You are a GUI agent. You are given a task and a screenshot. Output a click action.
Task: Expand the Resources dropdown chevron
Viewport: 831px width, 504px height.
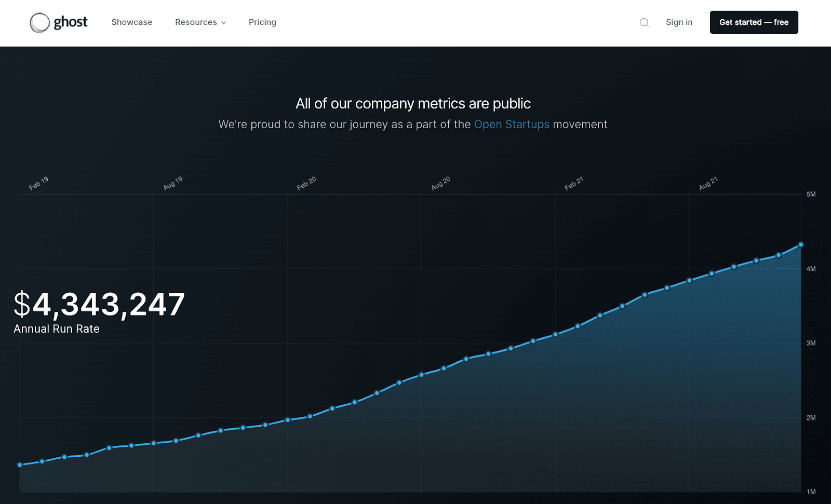pos(224,23)
